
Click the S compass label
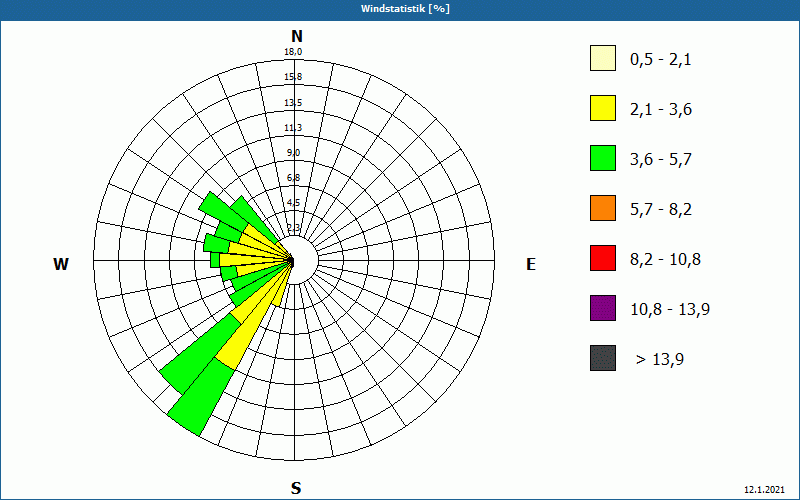pyautogui.click(x=296, y=488)
